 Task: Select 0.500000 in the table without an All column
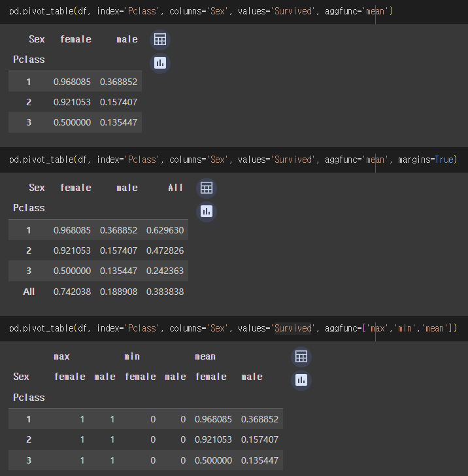[x=72, y=122]
